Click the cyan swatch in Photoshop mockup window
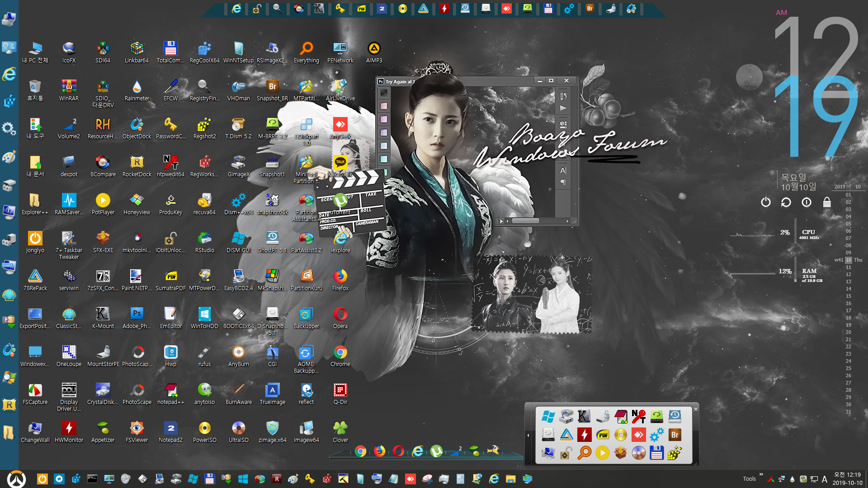Screen dimensions: 868x488 click(x=384, y=159)
